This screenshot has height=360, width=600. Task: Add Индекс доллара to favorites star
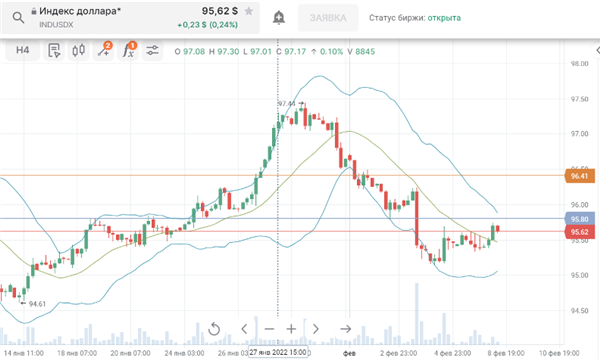(x=249, y=11)
